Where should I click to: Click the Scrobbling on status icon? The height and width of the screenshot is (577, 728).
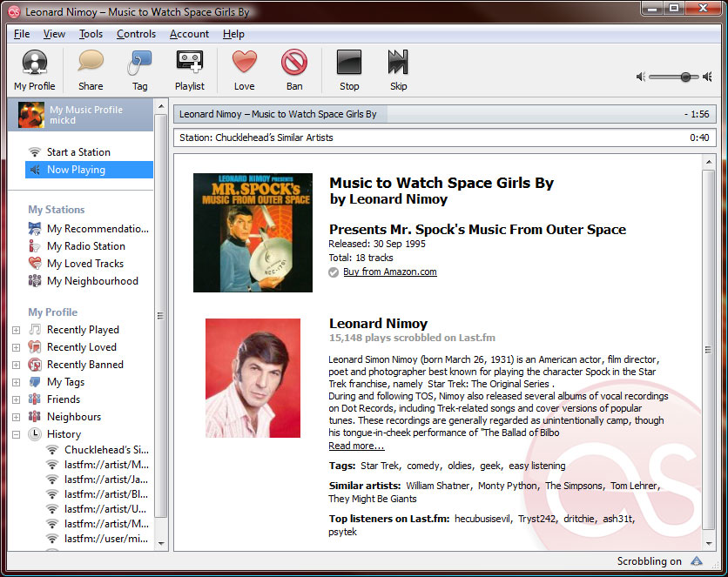pyautogui.click(x=697, y=561)
